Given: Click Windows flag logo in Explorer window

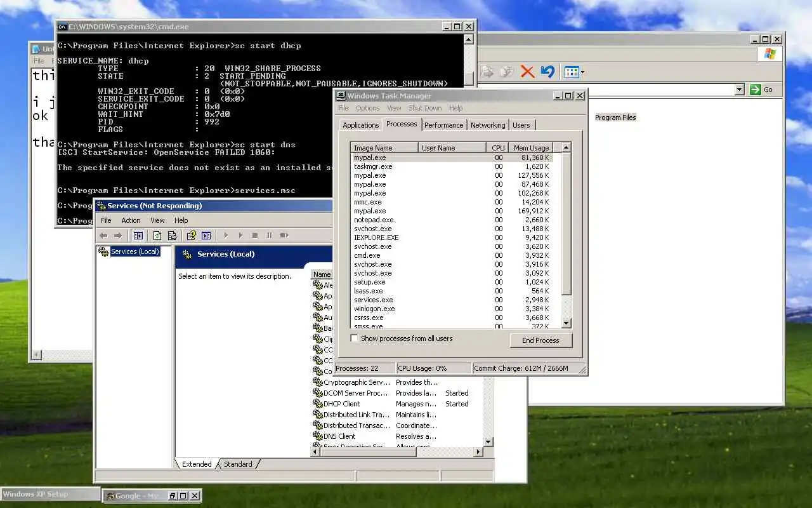Looking at the screenshot, I should [770, 53].
